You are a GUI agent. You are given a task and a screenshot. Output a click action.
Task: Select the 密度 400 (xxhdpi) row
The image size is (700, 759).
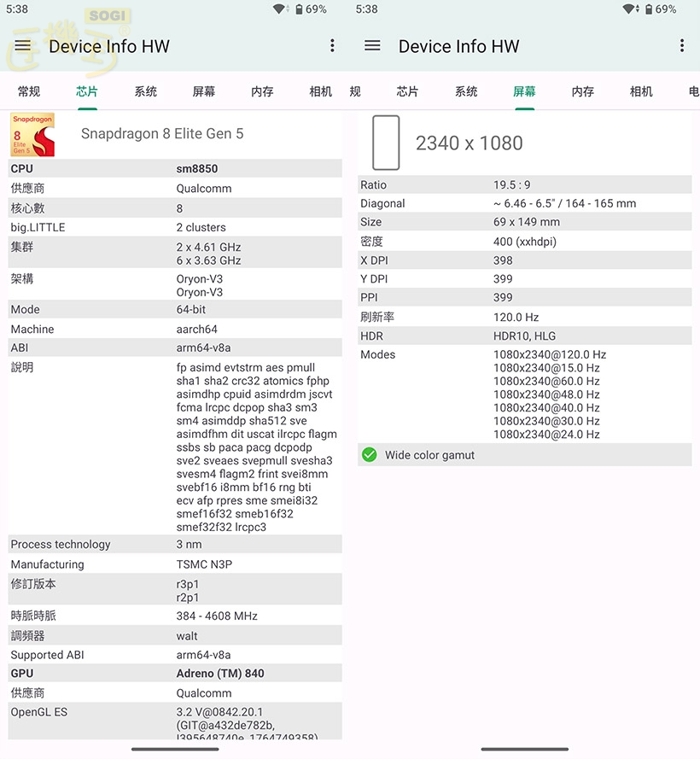click(525, 241)
